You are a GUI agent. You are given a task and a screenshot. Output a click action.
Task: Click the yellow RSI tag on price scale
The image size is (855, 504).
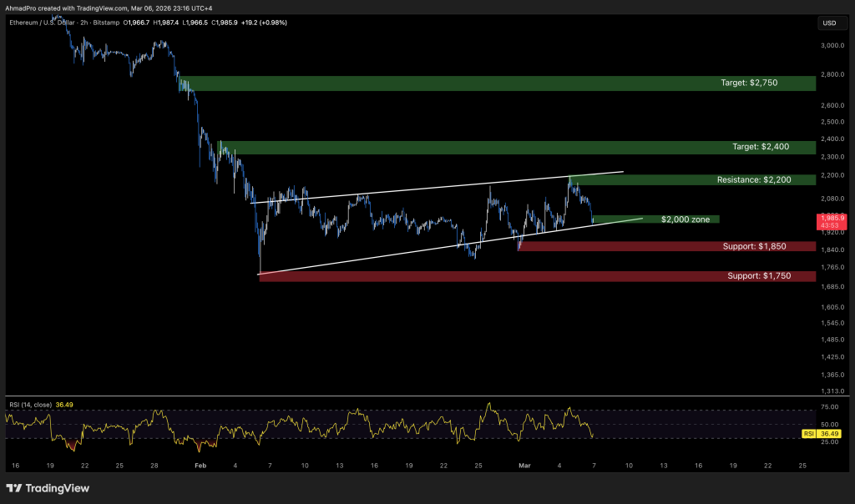pos(808,434)
